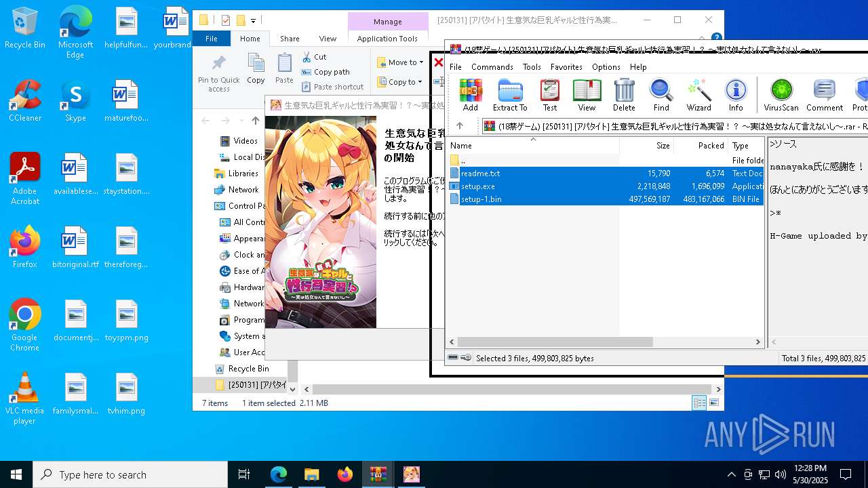Click the Extract To toolbar icon
This screenshot has width=868, height=488.
coord(510,95)
